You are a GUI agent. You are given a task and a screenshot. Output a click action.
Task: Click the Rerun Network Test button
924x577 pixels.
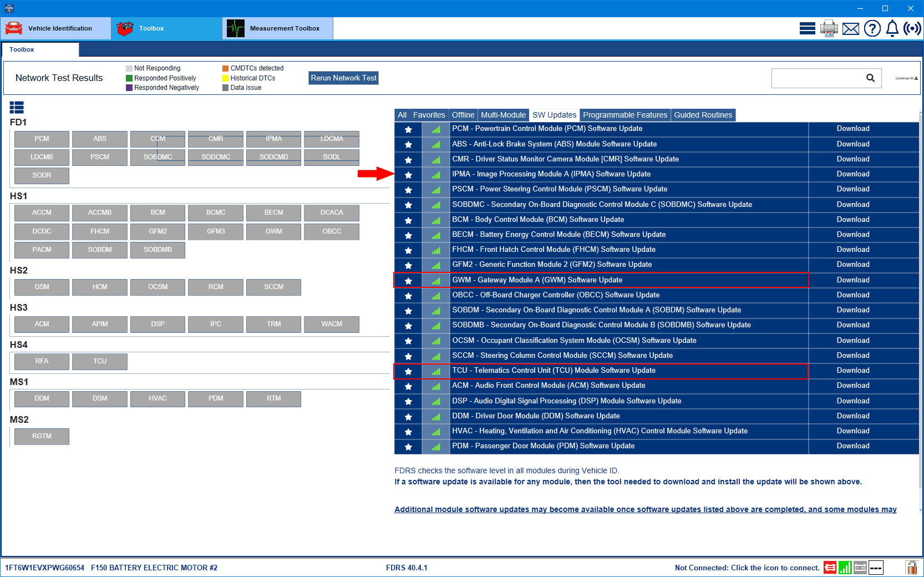point(343,78)
